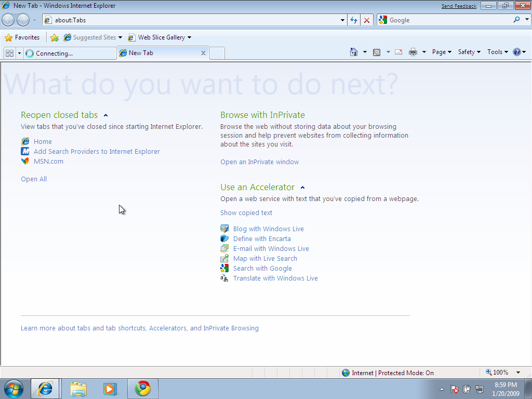Open the Print options dropdown arrow
This screenshot has height=399, width=532.
[424, 52]
